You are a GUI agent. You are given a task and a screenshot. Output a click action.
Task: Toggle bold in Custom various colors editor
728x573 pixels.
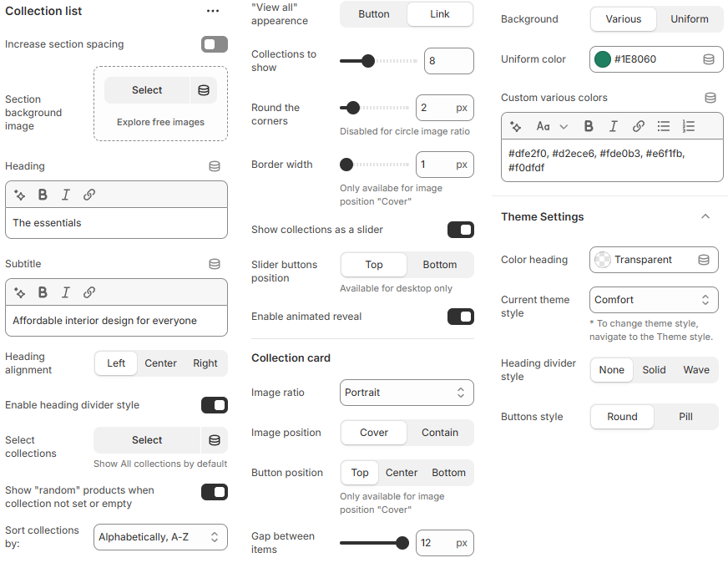pyautogui.click(x=589, y=126)
